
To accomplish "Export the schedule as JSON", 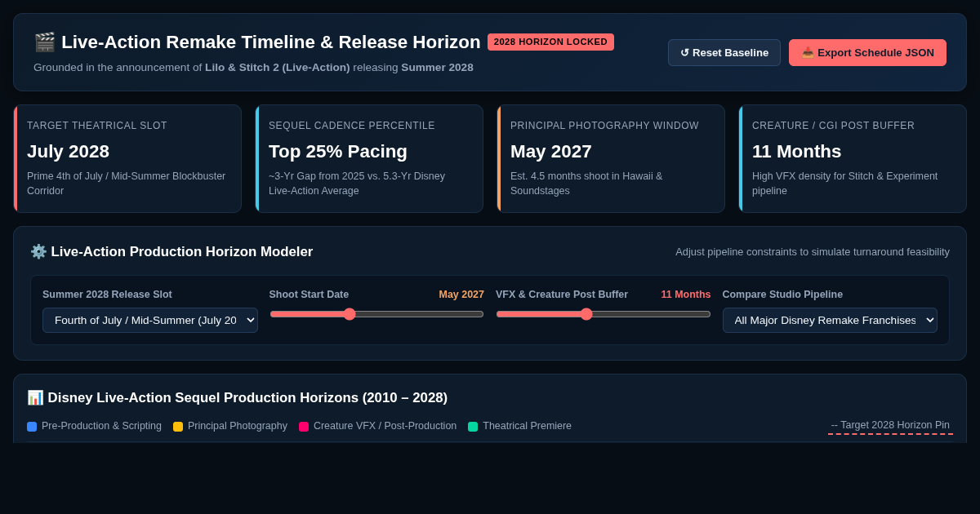I will 867,52.
